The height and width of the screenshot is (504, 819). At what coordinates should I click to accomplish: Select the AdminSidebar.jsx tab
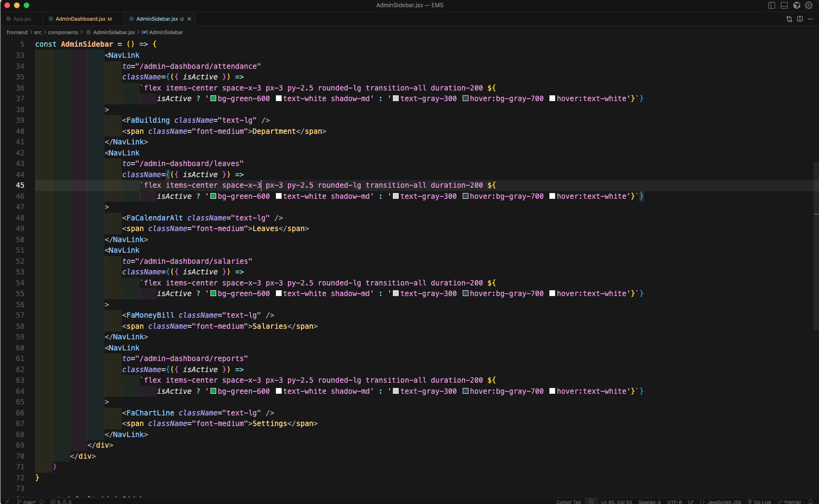(160, 19)
